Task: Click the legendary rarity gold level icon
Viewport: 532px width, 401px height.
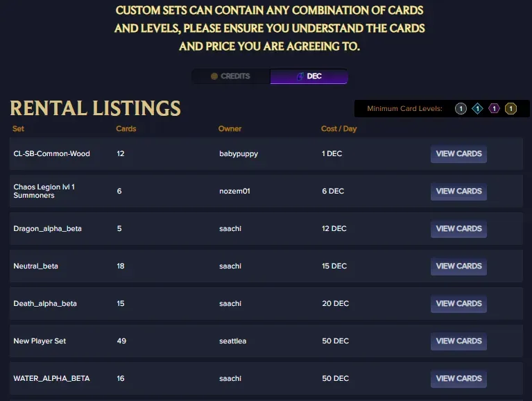Action: (x=510, y=108)
